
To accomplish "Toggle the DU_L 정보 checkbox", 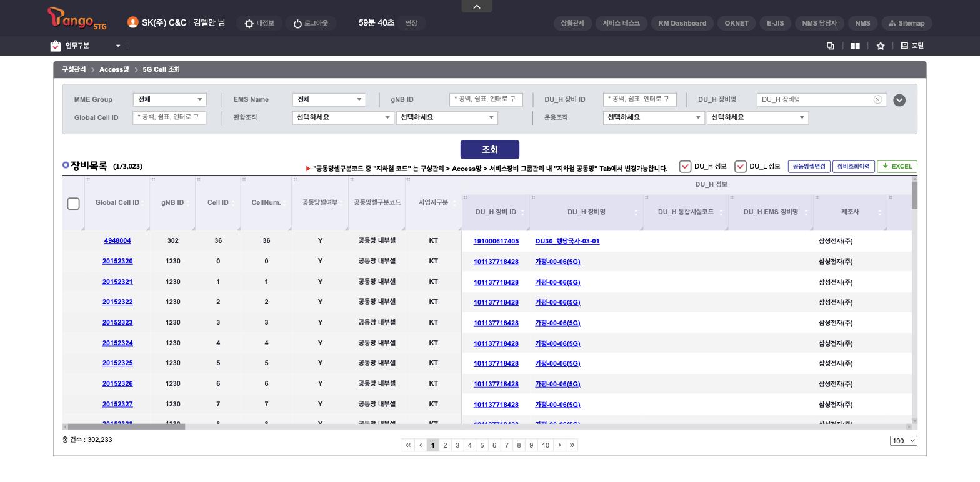I will pyautogui.click(x=741, y=166).
